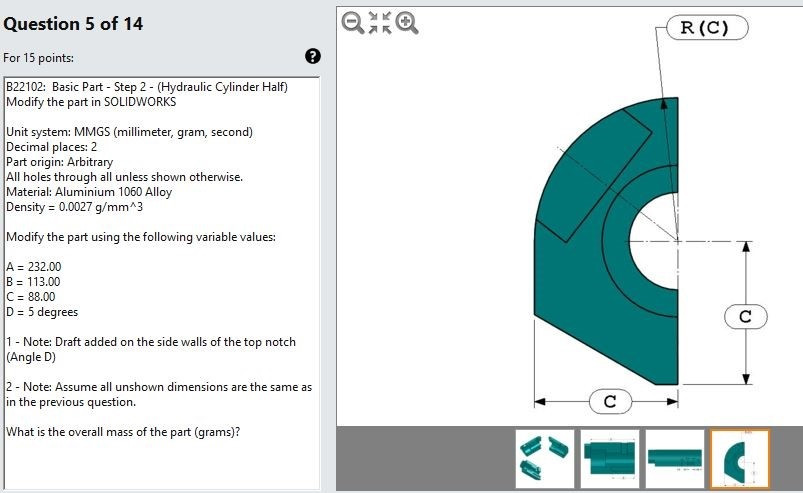803x493 pixels.
Task: Open the question help icon
Action: (312, 56)
